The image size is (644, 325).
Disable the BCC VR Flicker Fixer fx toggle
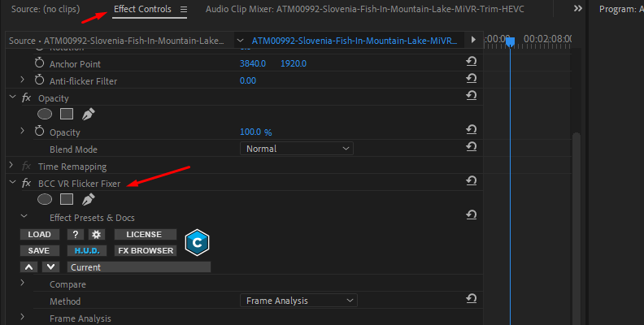27,184
